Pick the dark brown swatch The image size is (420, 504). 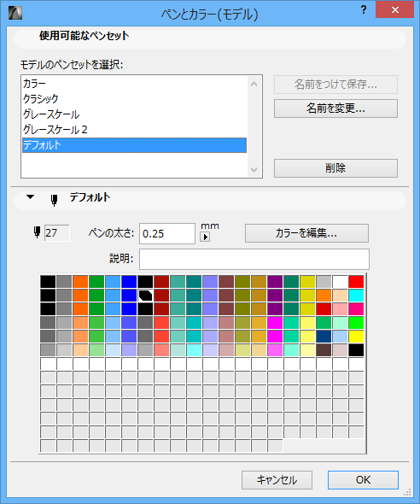pos(324,350)
